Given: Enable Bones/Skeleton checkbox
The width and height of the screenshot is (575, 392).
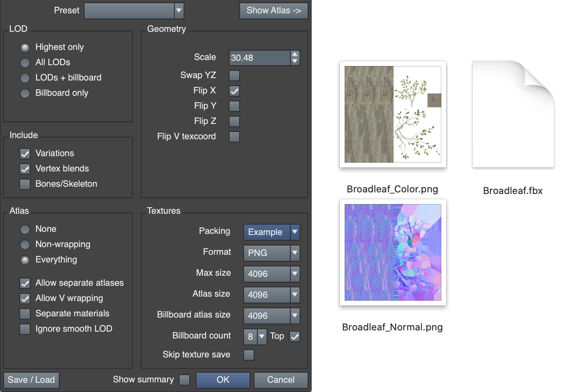Looking at the screenshot, I should tap(25, 184).
